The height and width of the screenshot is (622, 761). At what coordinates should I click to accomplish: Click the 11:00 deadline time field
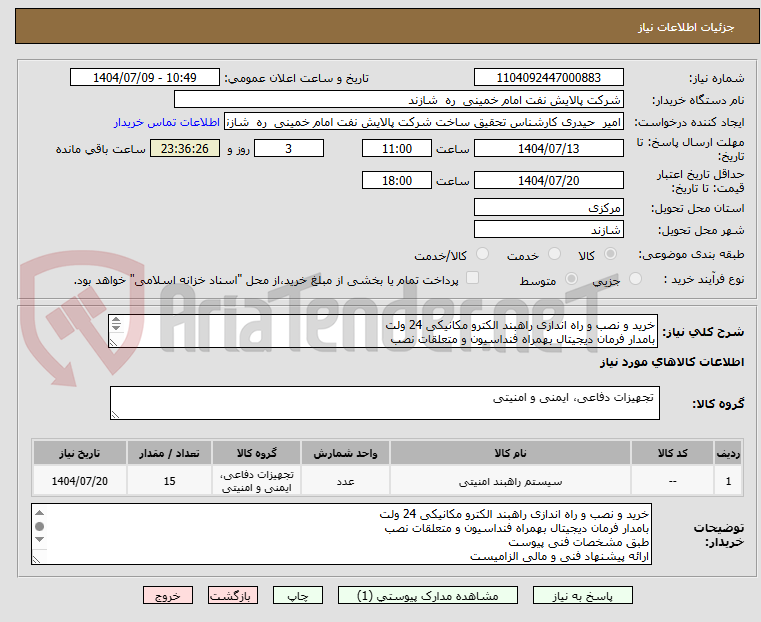click(397, 148)
